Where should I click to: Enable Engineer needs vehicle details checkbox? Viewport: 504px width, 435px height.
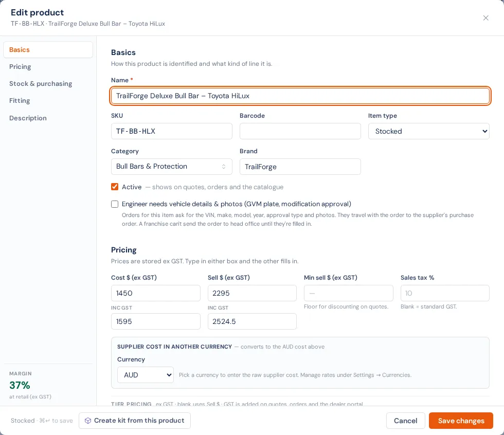tap(115, 204)
